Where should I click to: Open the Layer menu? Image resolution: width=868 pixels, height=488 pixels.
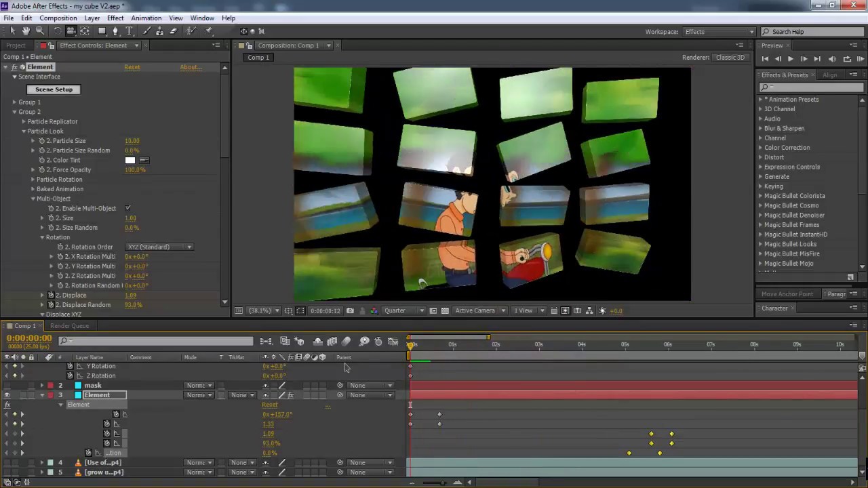pos(92,18)
